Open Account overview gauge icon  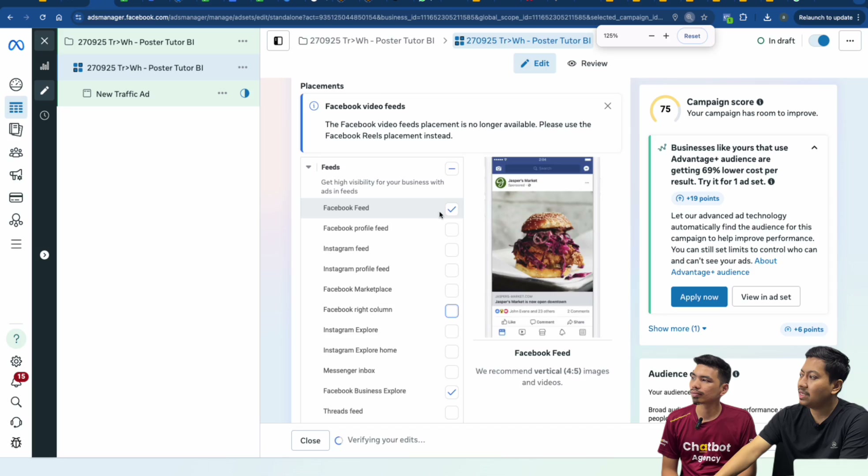16,84
